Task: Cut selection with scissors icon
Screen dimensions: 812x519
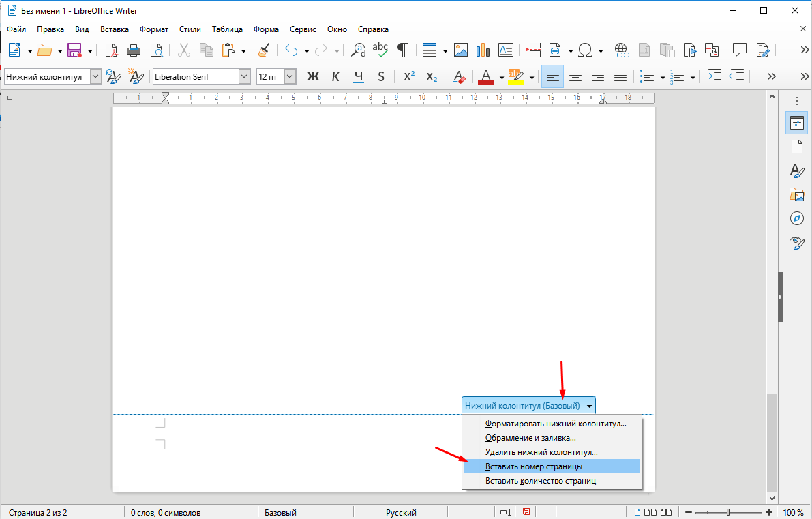Action: coord(184,50)
